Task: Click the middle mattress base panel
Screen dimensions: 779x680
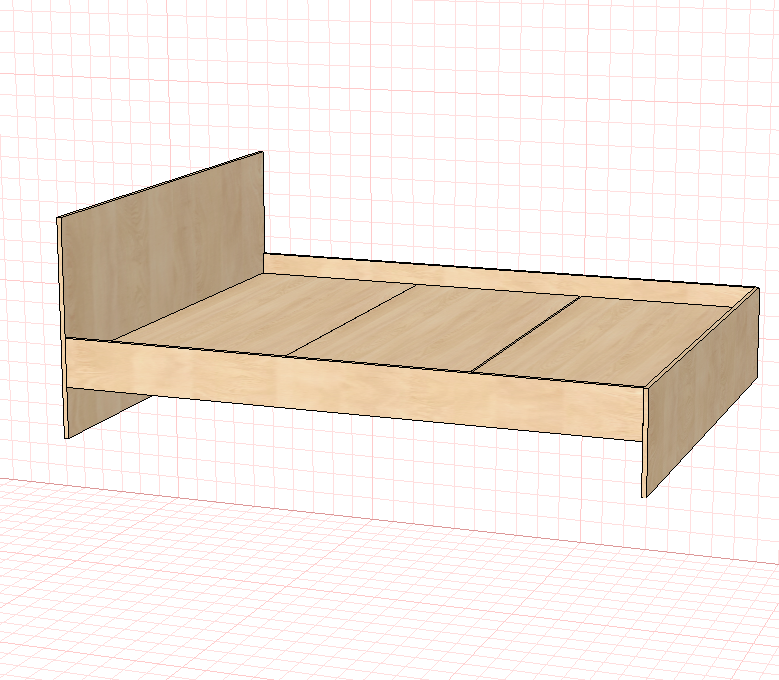Action: point(435,328)
